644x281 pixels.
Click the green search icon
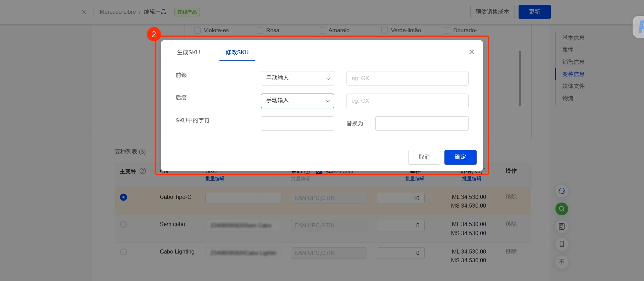tap(562, 209)
